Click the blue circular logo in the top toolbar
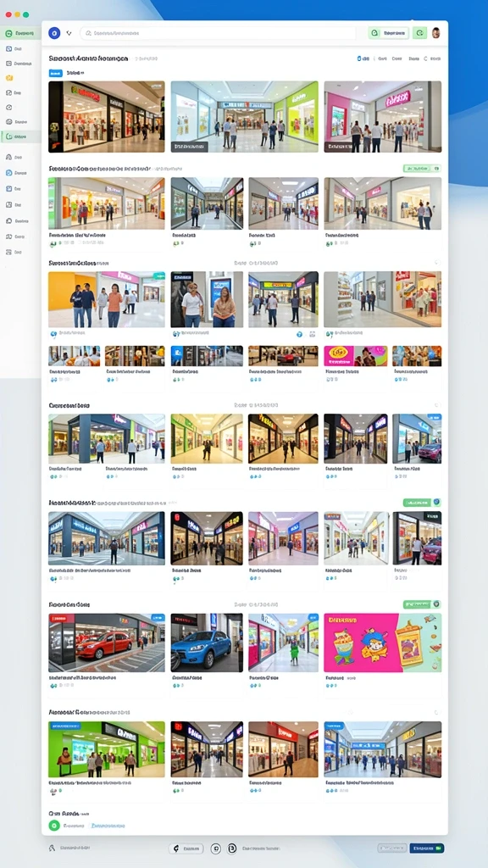Image resolution: width=488 pixels, height=868 pixels. [x=54, y=33]
